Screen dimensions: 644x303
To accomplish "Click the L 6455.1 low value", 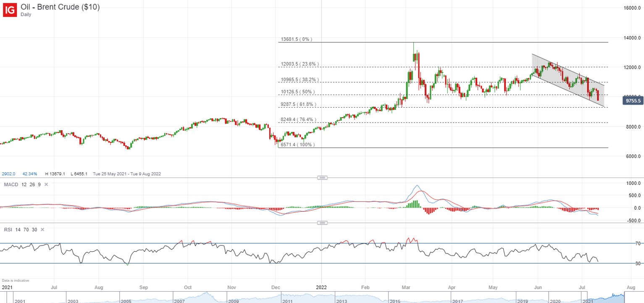I will coord(79,174).
